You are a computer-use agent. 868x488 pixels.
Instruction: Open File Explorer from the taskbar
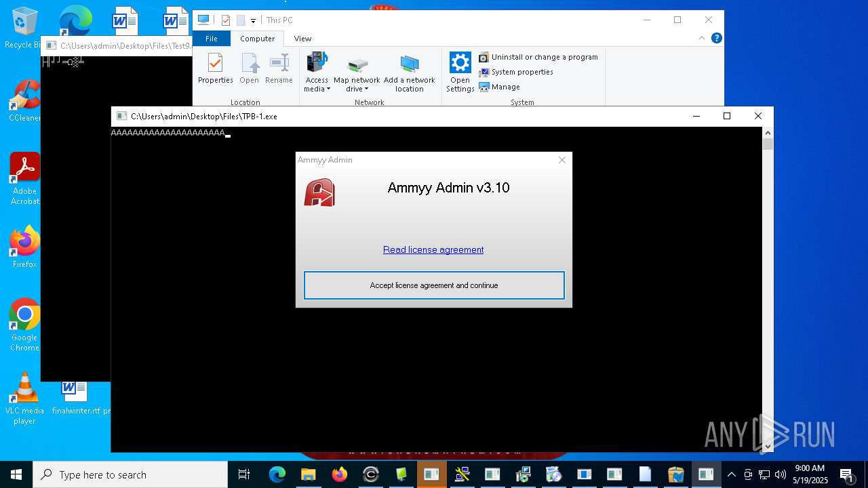pyautogui.click(x=309, y=474)
